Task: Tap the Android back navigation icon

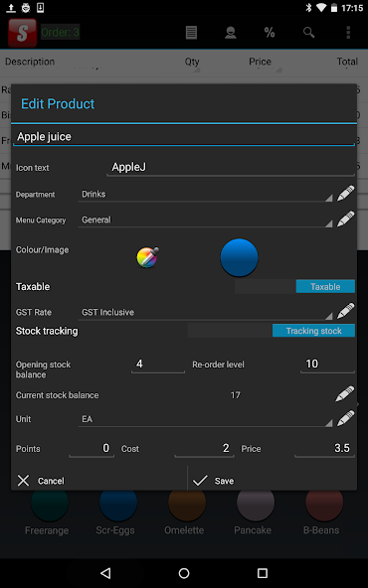Action: (105, 573)
